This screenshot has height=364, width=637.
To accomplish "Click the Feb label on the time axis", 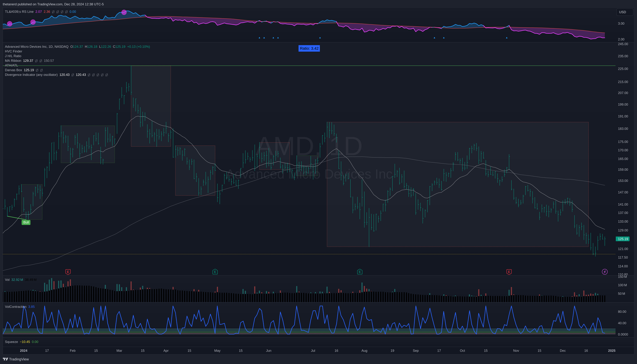I will click(x=73, y=351).
